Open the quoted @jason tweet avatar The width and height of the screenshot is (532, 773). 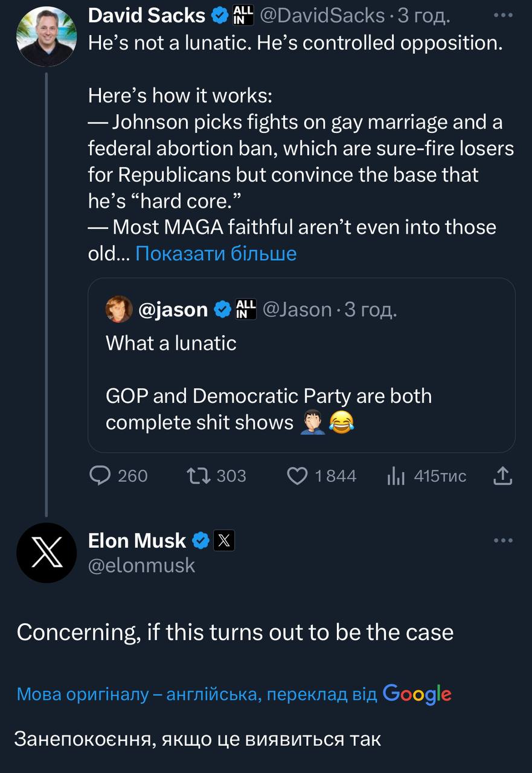pyautogui.click(x=119, y=309)
